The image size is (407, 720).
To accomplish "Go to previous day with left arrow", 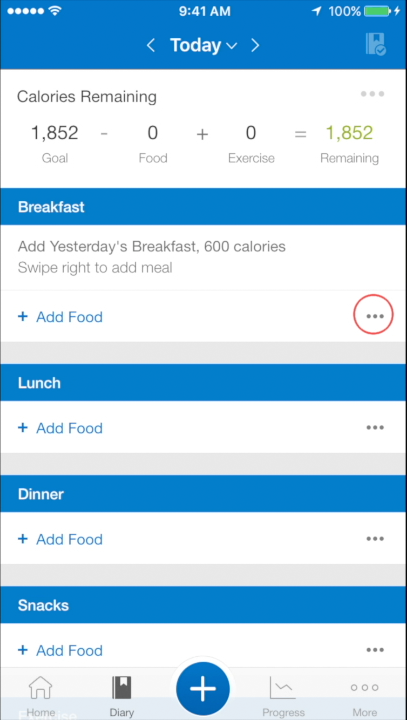I will point(151,45).
